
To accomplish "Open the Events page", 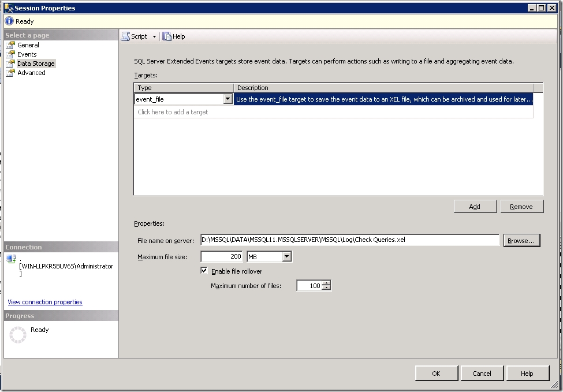I will (27, 54).
